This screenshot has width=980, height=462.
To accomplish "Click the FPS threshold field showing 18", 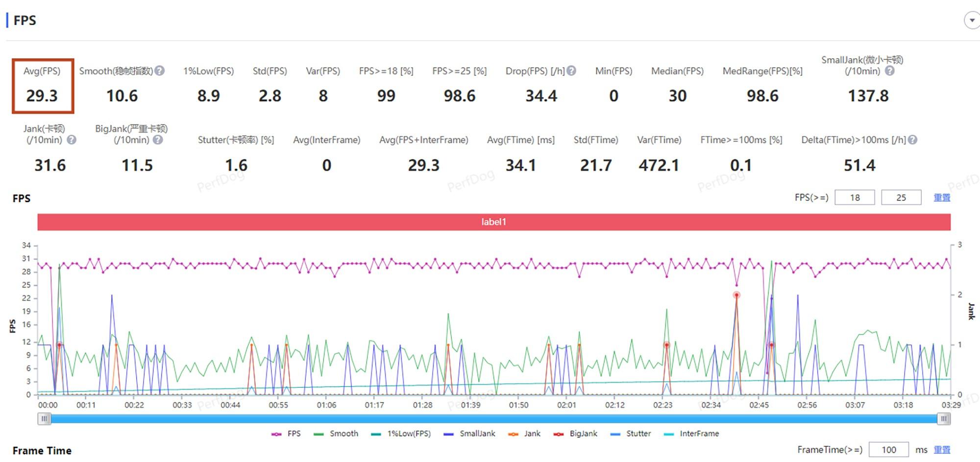I will click(855, 197).
